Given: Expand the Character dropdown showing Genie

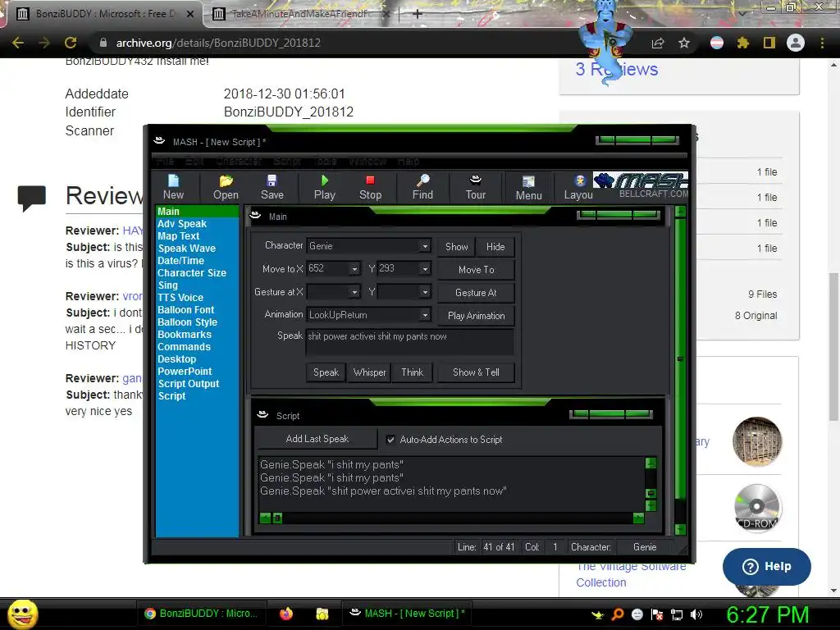Looking at the screenshot, I should coord(425,246).
